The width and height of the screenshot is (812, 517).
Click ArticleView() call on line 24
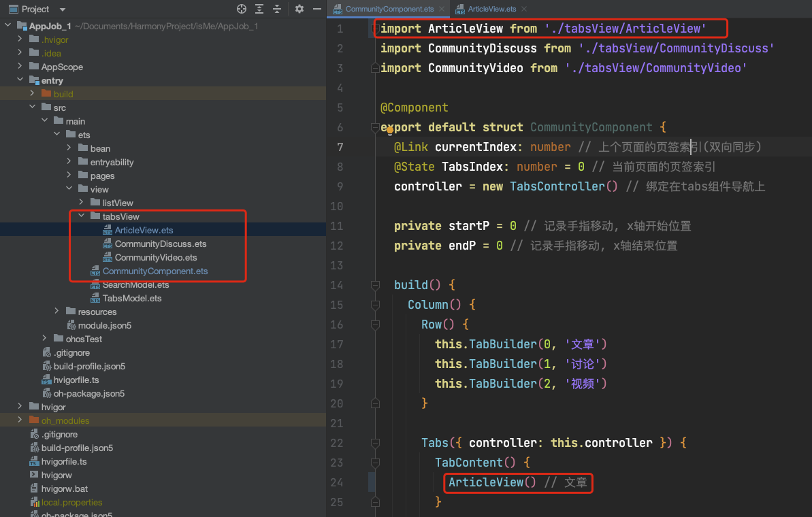click(x=492, y=482)
